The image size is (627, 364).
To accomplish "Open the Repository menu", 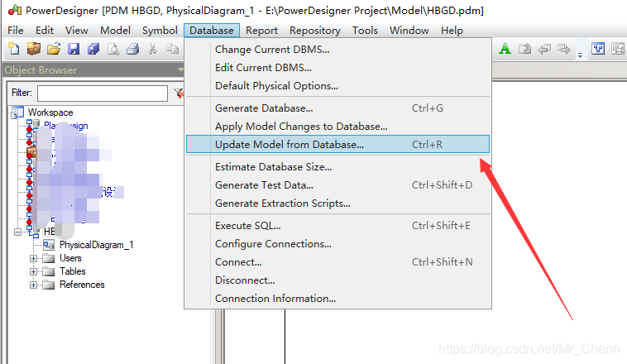I will tap(315, 31).
